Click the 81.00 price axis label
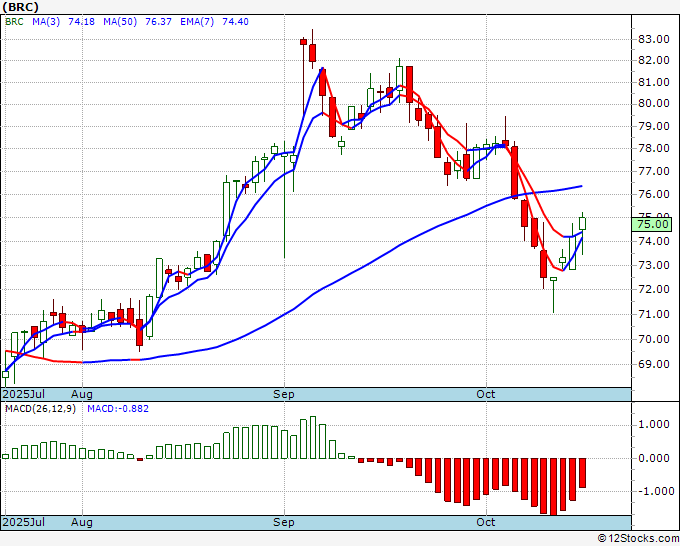 pyautogui.click(x=654, y=82)
